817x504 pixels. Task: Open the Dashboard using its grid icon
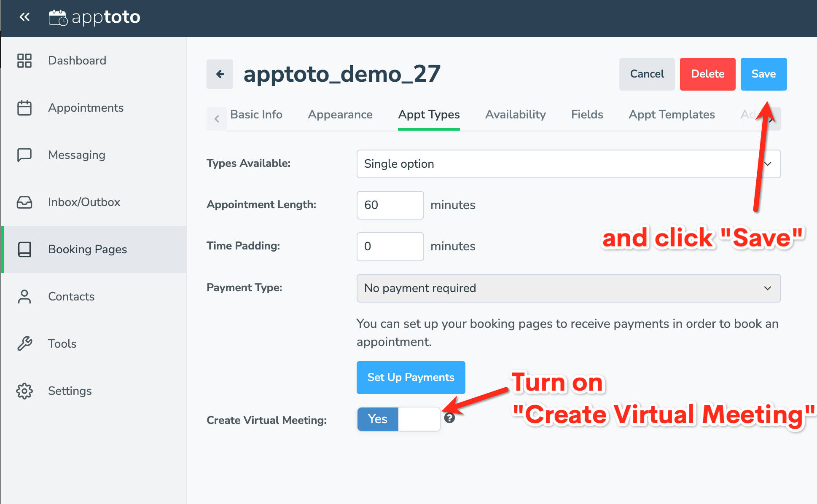point(24,60)
